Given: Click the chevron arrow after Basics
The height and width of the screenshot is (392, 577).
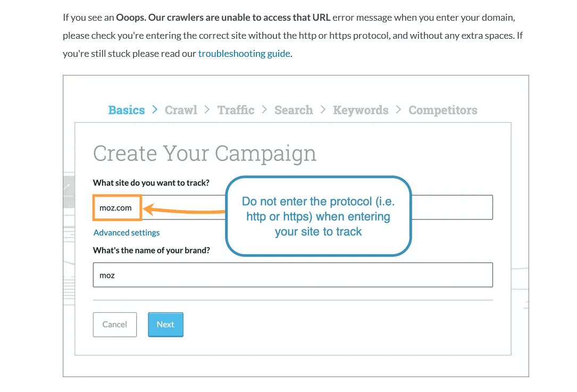Looking at the screenshot, I should pos(155,109).
